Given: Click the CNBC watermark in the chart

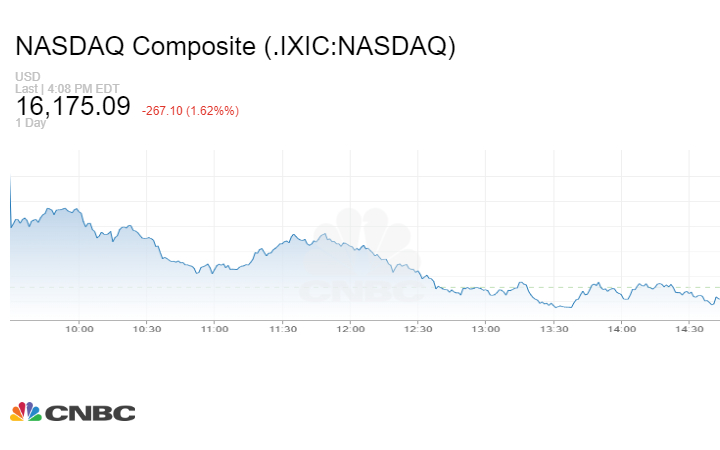Looking at the screenshot, I should tap(363, 255).
